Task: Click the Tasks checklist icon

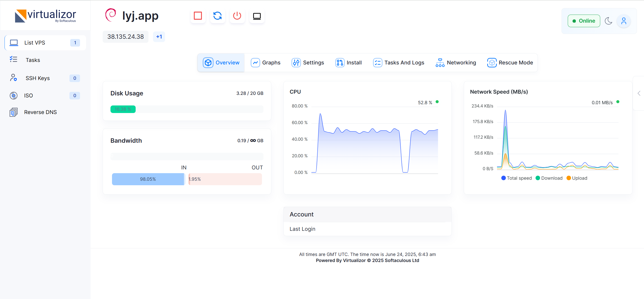Action: point(14,59)
